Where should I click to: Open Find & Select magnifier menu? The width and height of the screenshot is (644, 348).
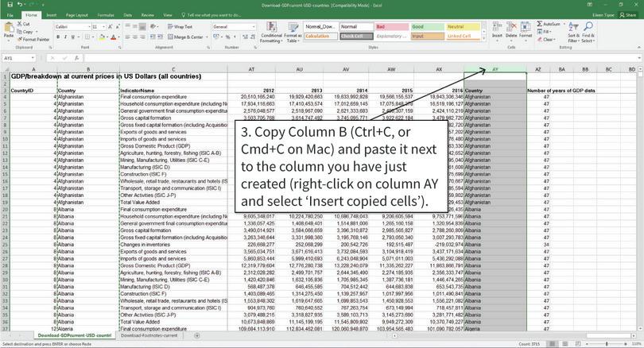[588, 32]
